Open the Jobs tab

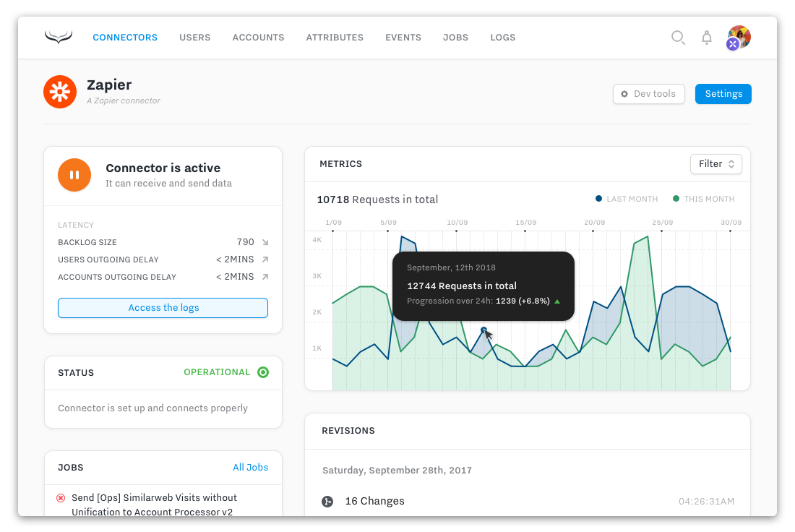coord(456,38)
